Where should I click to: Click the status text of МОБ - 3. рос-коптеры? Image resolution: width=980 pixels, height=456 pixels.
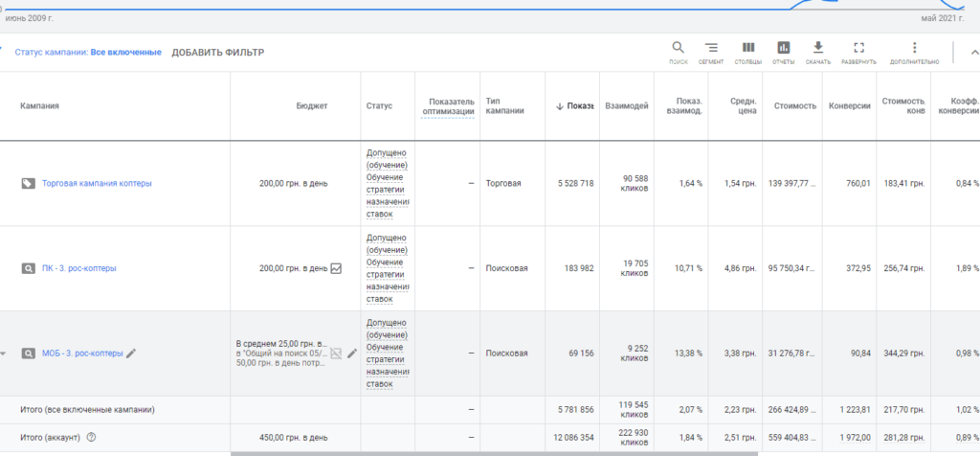[x=388, y=353]
